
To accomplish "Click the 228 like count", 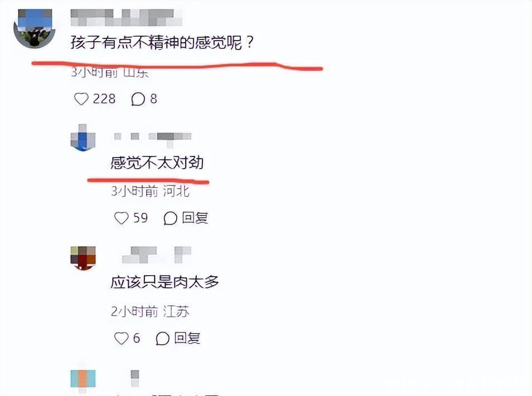I will coord(104,99).
